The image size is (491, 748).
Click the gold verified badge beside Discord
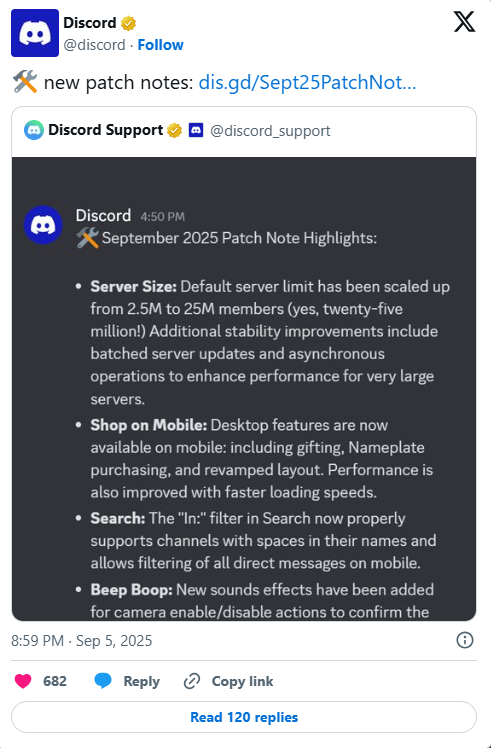[x=128, y=23]
